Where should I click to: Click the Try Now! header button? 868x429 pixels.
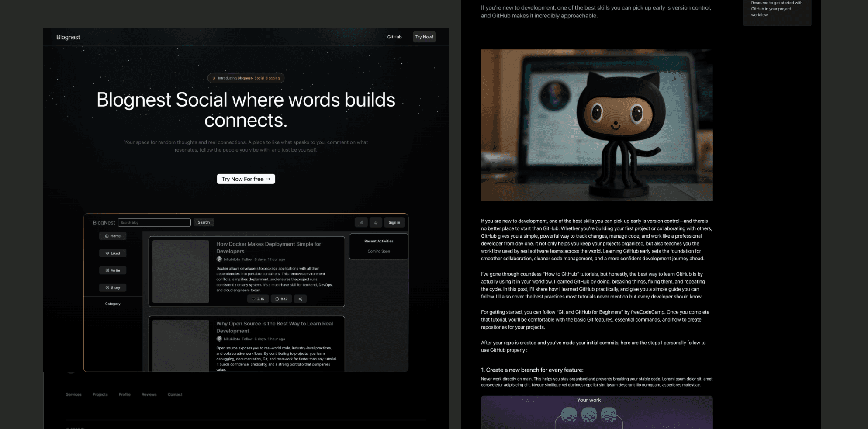coord(424,37)
